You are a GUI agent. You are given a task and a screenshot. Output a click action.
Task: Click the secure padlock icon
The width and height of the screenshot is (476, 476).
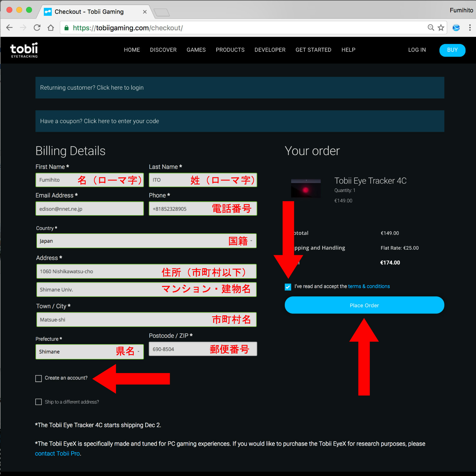pyautogui.click(x=66, y=28)
